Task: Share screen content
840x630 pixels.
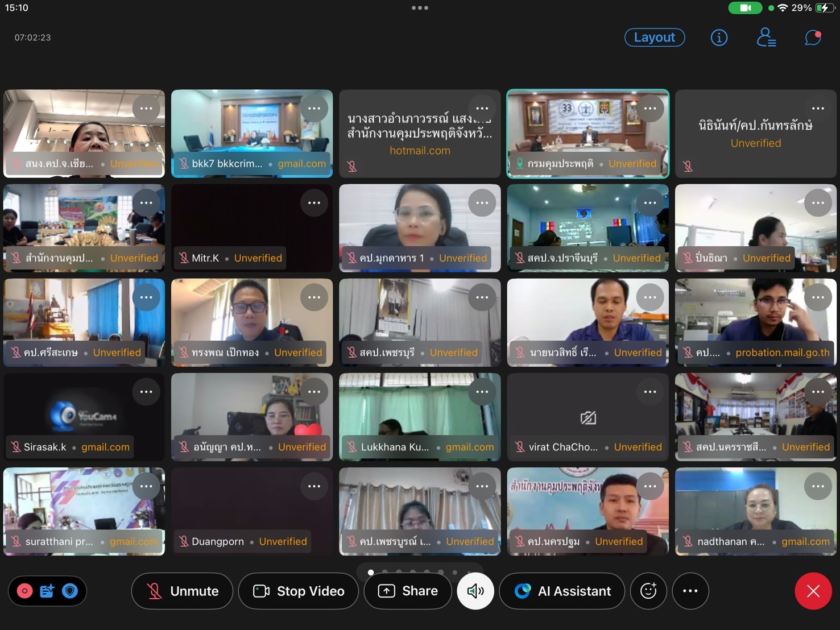Action: tap(408, 591)
